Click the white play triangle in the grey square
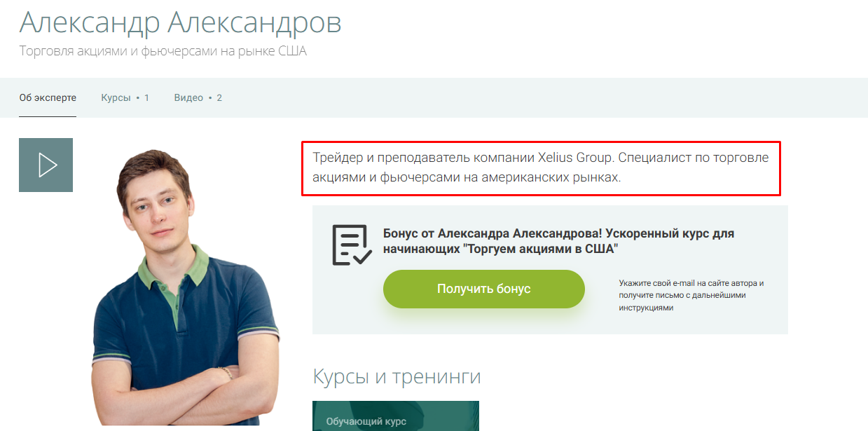Image resolution: width=868 pixels, height=431 pixels. [x=48, y=165]
